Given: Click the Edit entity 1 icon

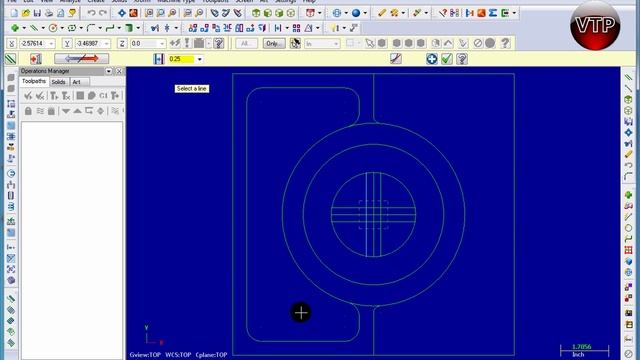Looking at the screenshot, I should 36,59.
